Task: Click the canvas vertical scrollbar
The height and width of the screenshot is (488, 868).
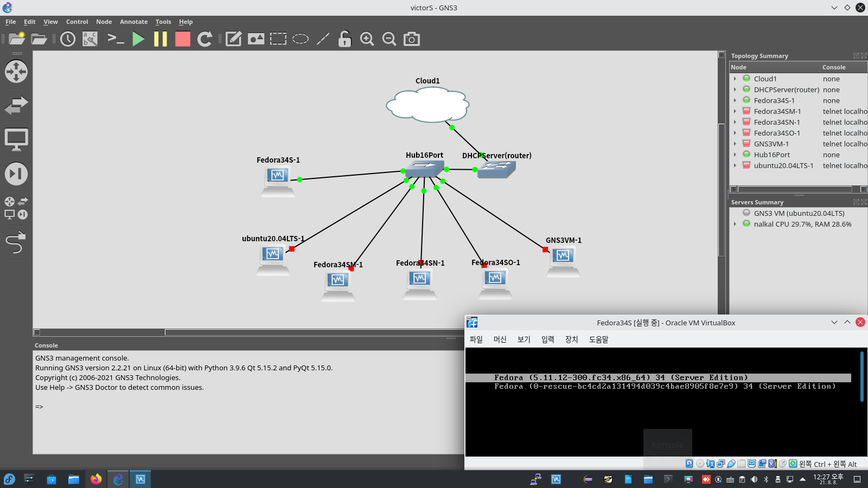Action: 722,190
